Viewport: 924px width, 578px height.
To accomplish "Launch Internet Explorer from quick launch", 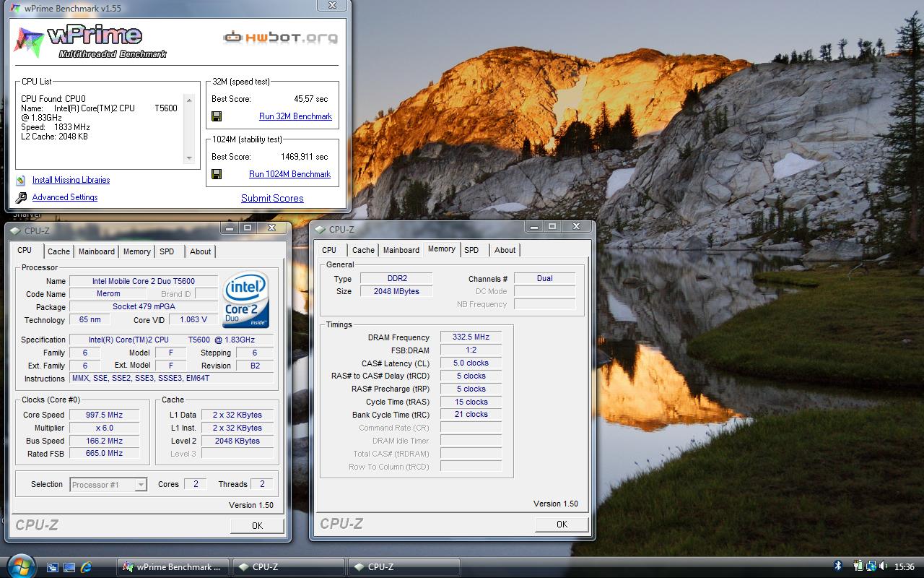I will point(86,567).
